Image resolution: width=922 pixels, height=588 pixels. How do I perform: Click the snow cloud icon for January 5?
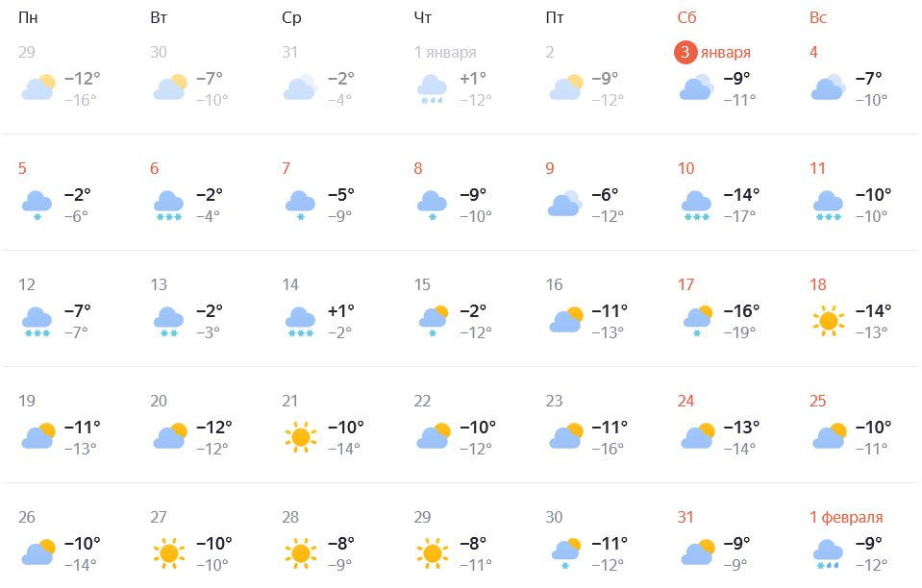click(x=37, y=205)
